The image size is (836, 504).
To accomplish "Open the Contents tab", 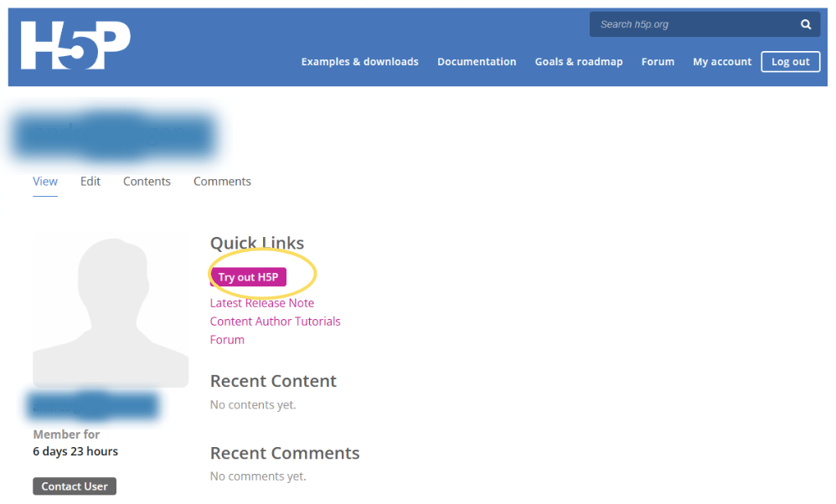I will click(x=147, y=182).
